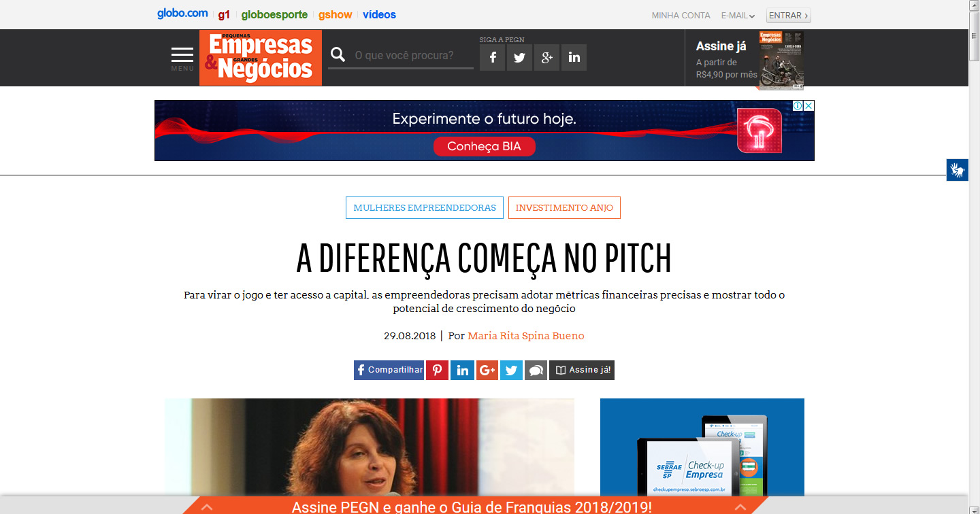The image size is (980, 514).
Task: Go to globoesporte in the top bar
Action: tap(274, 14)
